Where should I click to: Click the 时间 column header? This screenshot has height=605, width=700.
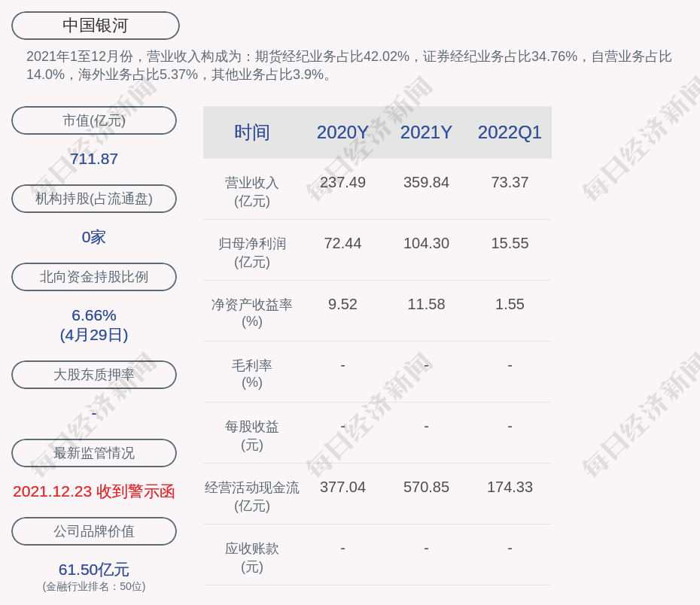pos(252,132)
